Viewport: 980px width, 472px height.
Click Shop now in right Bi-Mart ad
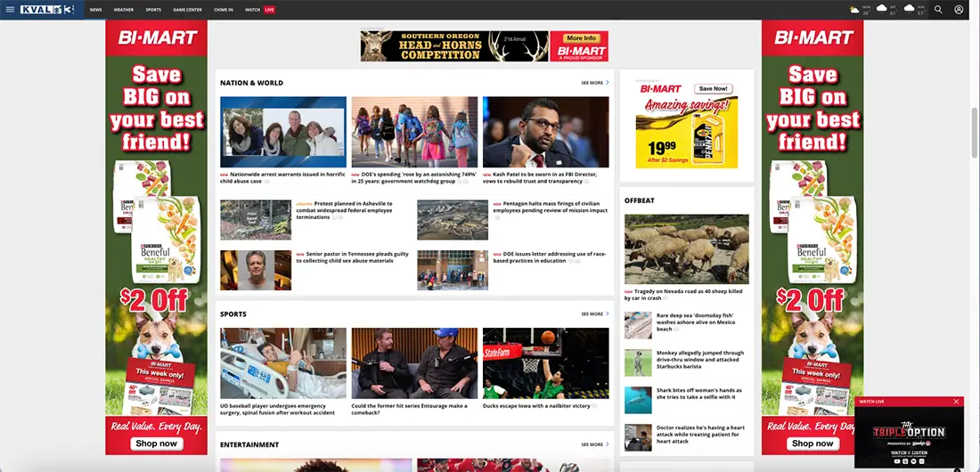tap(813, 444)
